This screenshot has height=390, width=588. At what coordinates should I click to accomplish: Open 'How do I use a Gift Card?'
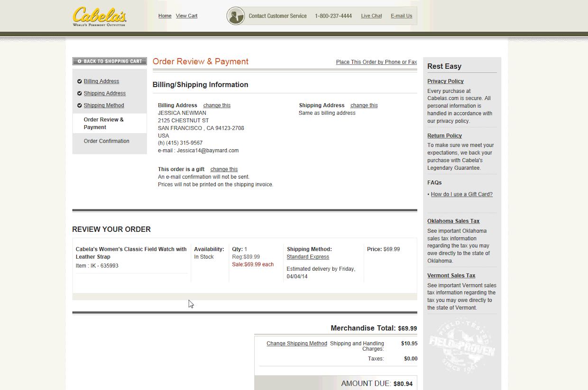click(462, 194)
